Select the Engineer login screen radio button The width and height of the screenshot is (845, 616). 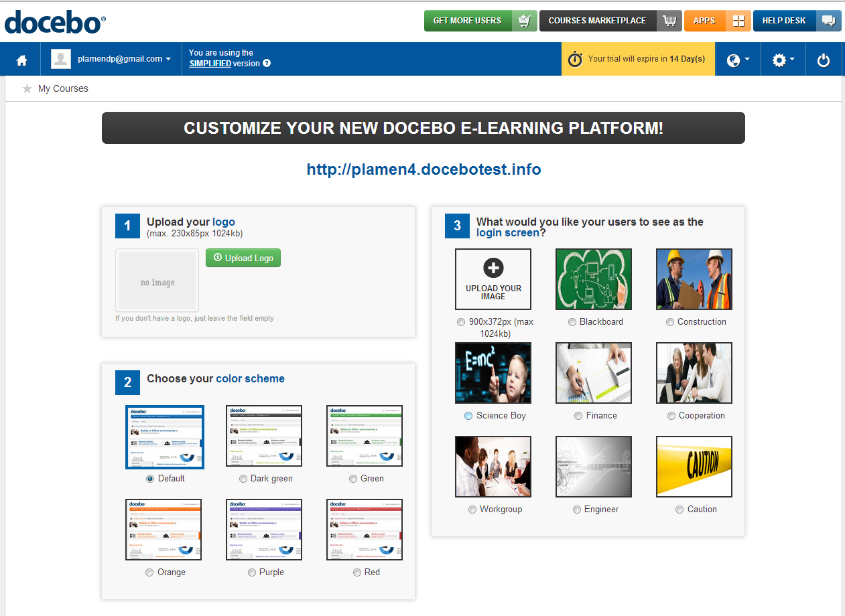(577, 510)
